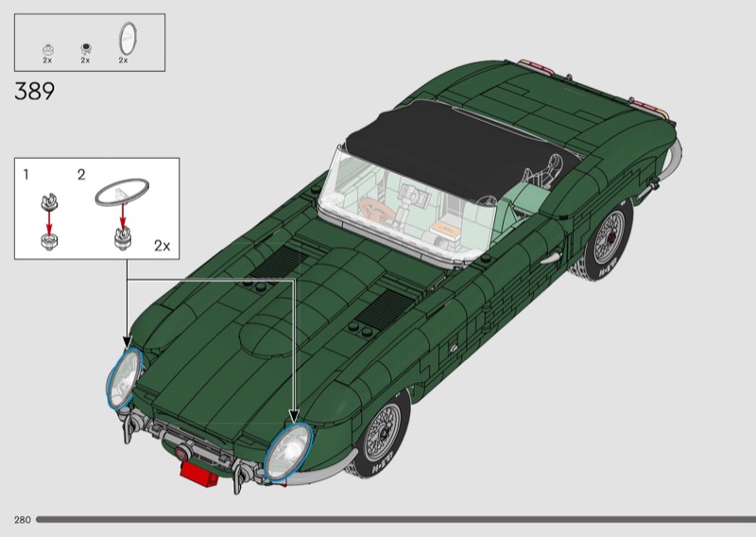Click the 2x repeat label in the assembly box
Viewport: 756px width, 537px height.
point(163,246)
